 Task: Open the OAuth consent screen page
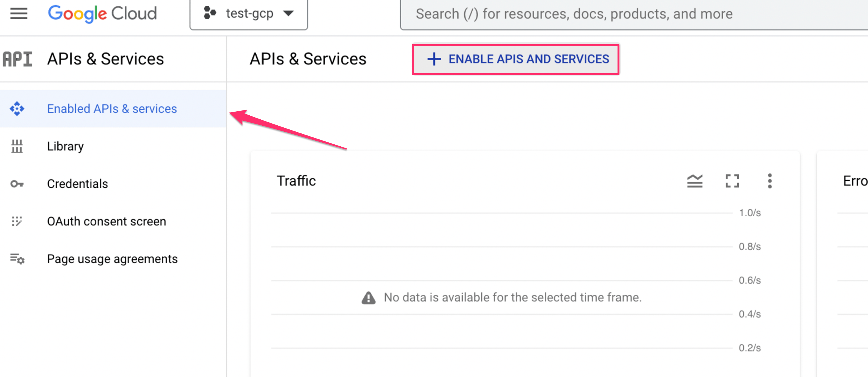click(x=113, y=221)
